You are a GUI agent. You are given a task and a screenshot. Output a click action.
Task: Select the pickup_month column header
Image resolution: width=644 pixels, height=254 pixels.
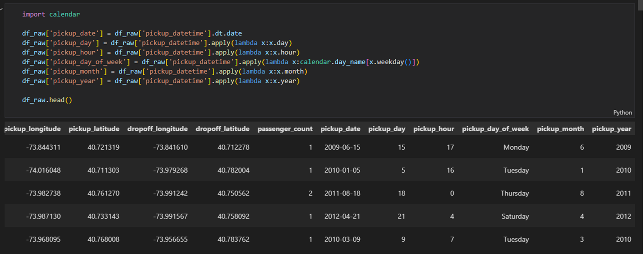point(560,129)
